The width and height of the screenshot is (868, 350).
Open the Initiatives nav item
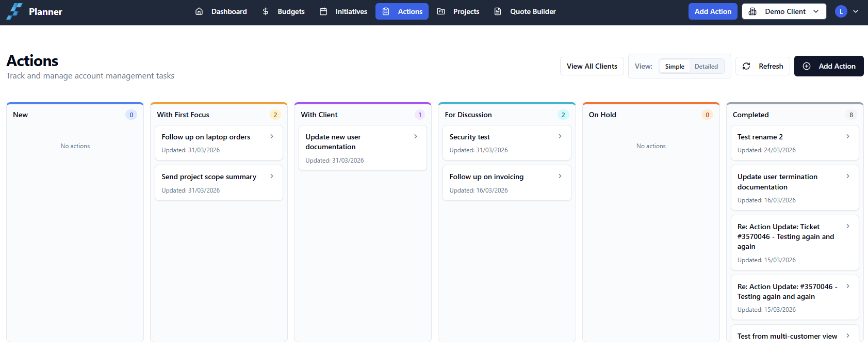(343, 11)
